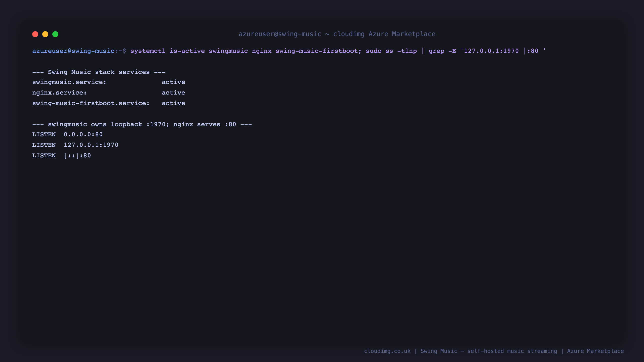Click the terminal title 'azureuser@swing-music ~ cloudimg Azure Marketplace'
Image resolution: width=644 pixels, height=362 pixels.
[x=337, y=34]
